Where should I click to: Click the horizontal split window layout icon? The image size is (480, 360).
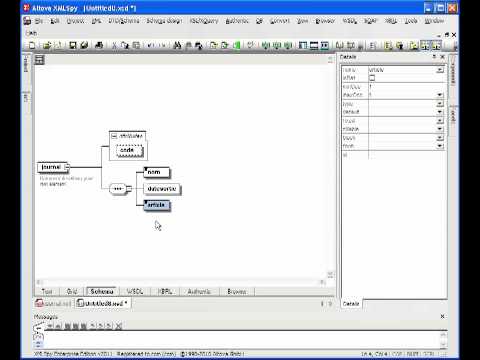314,45
